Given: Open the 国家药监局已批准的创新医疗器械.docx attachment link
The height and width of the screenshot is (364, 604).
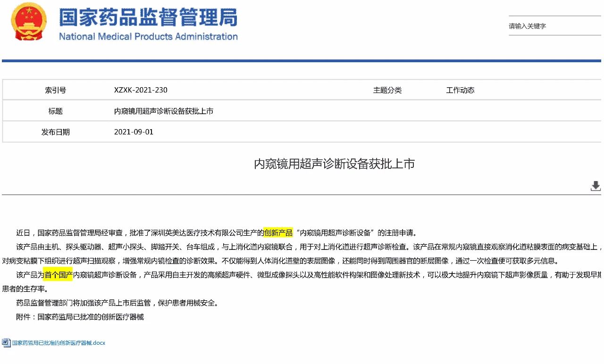Looking at the screenshot, I should (59, 343).
